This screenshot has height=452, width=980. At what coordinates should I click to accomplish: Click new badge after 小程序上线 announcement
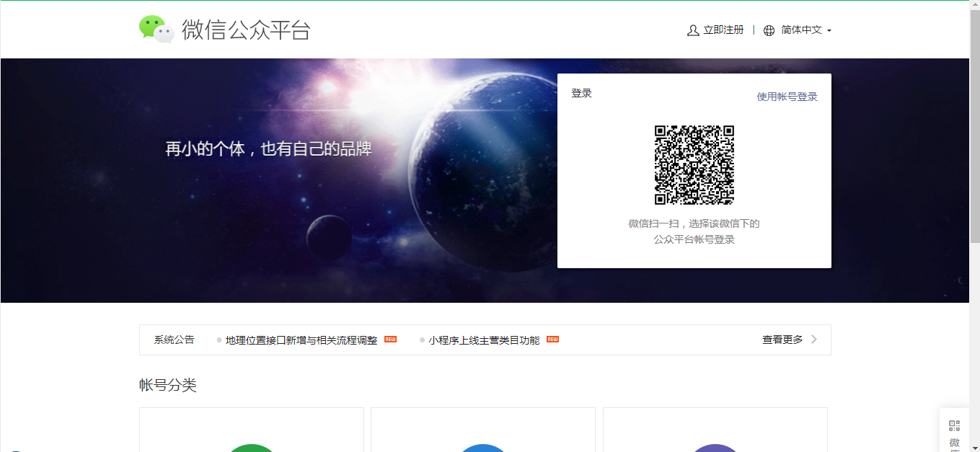(553, 339)
